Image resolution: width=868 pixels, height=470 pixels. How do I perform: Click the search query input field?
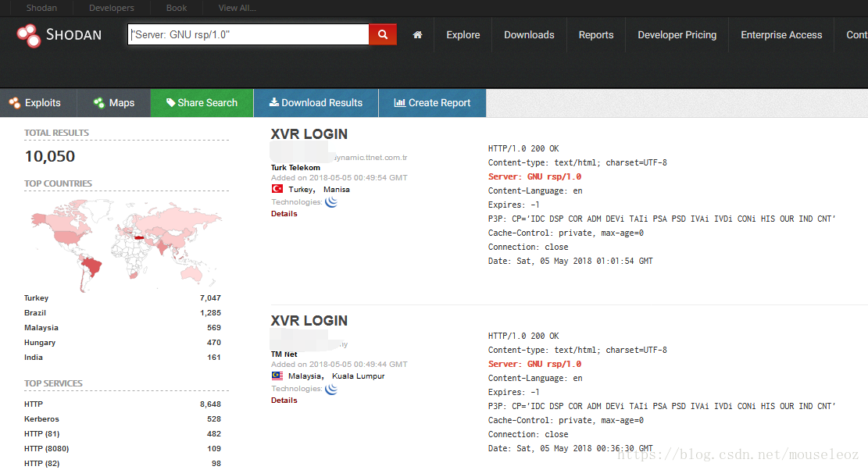click(248, 34)
